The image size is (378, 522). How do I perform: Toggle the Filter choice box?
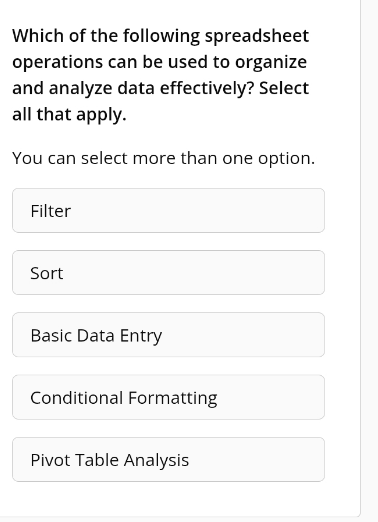coord(168,210)
